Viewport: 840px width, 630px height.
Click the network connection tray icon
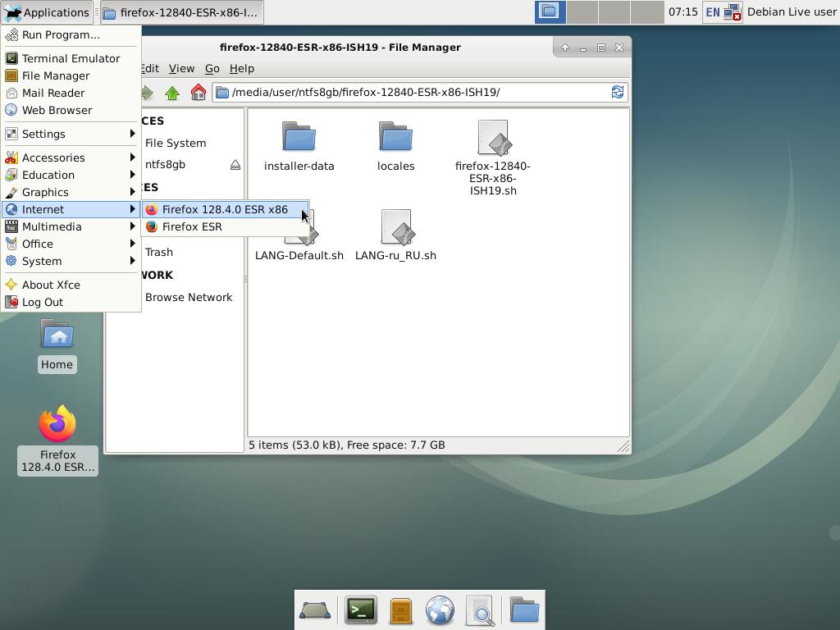pos(732,11)
